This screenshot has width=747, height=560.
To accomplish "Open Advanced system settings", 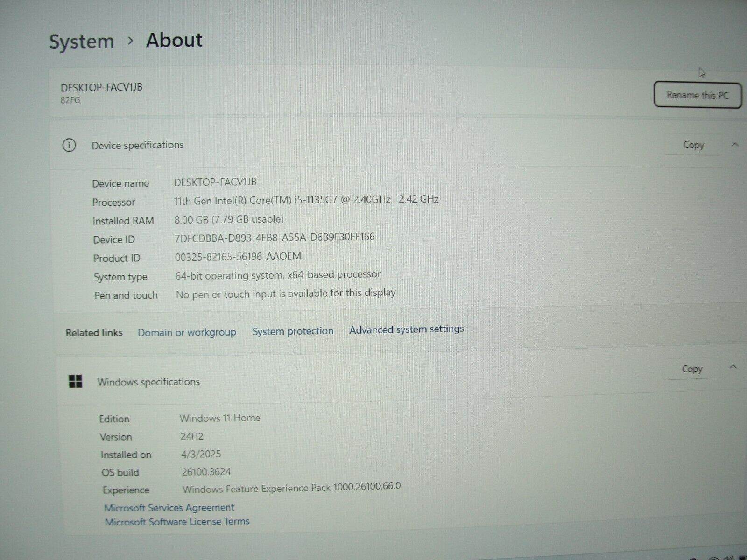I will tap(406, 329).
